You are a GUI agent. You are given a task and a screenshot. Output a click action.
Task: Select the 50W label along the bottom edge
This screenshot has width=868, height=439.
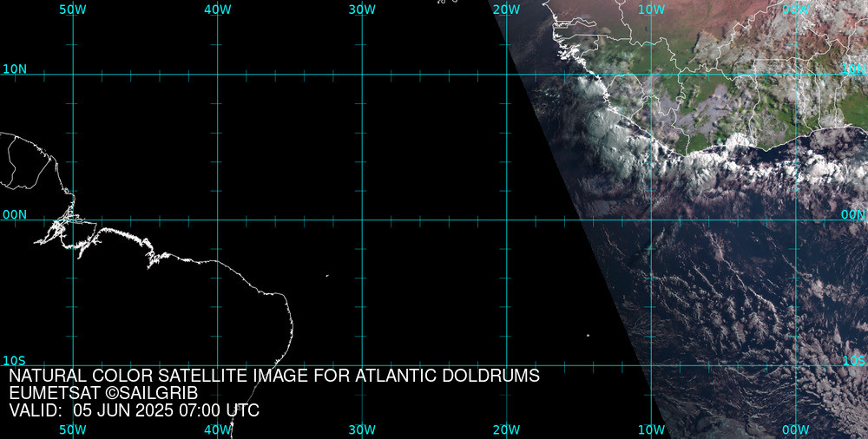click(73, 429)
